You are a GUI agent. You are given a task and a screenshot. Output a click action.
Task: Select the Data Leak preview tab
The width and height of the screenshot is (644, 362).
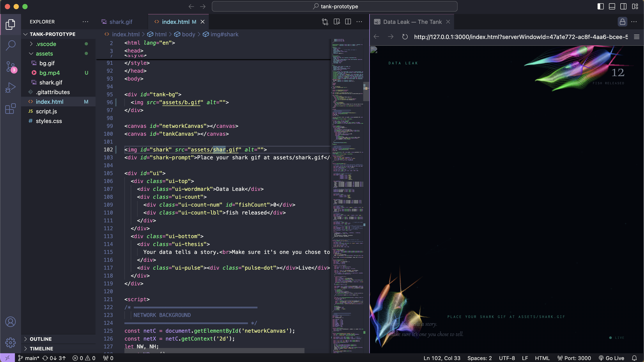[x=412, y=22]
